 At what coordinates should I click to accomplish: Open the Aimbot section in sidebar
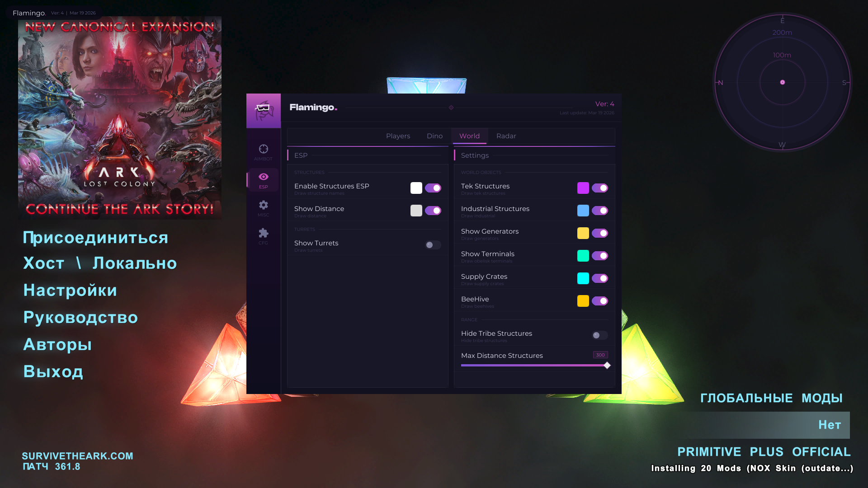(x=263, y=152)
